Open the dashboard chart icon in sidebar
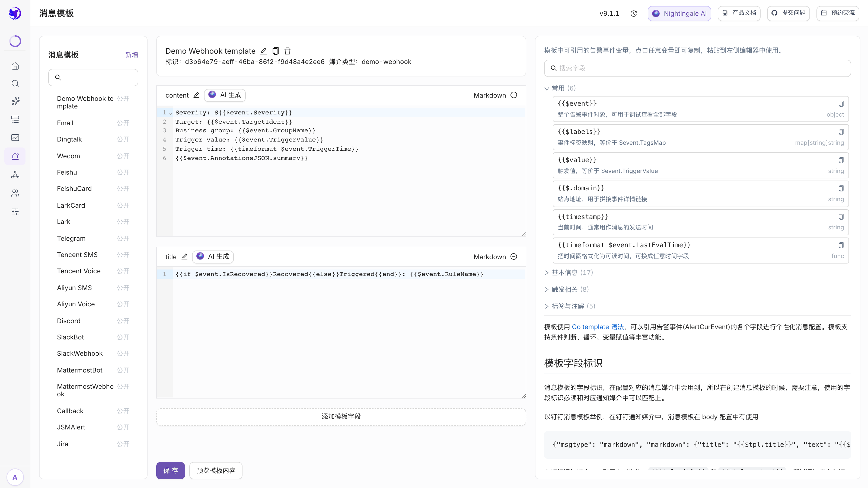868x488 pixels. pos(15,137)
